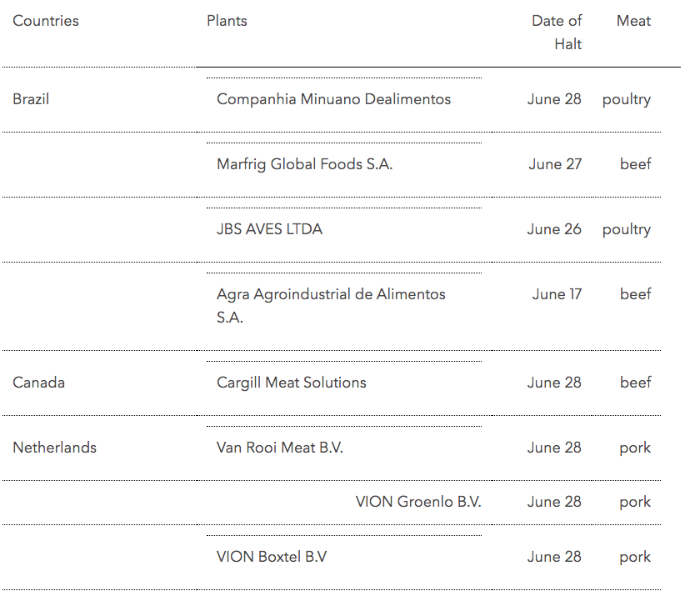Click the June 17 halt date
This screenshot has height=596, width=700.
557,294
